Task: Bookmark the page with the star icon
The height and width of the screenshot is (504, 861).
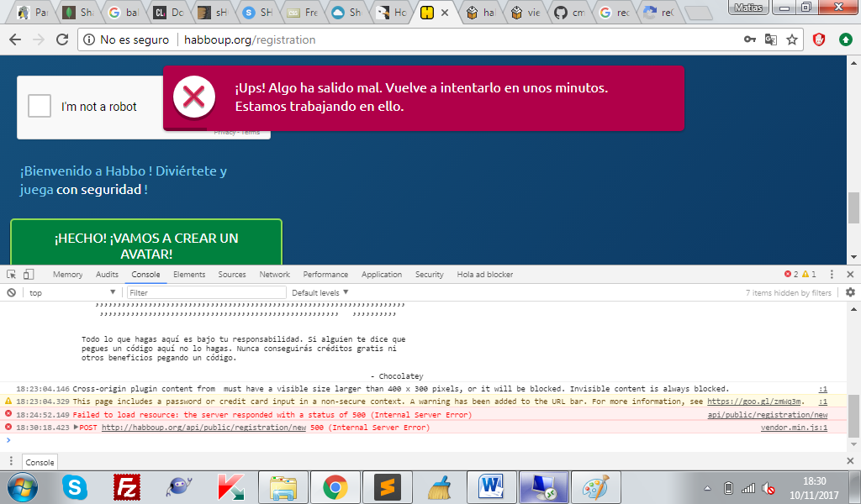Action: (790, 39)
